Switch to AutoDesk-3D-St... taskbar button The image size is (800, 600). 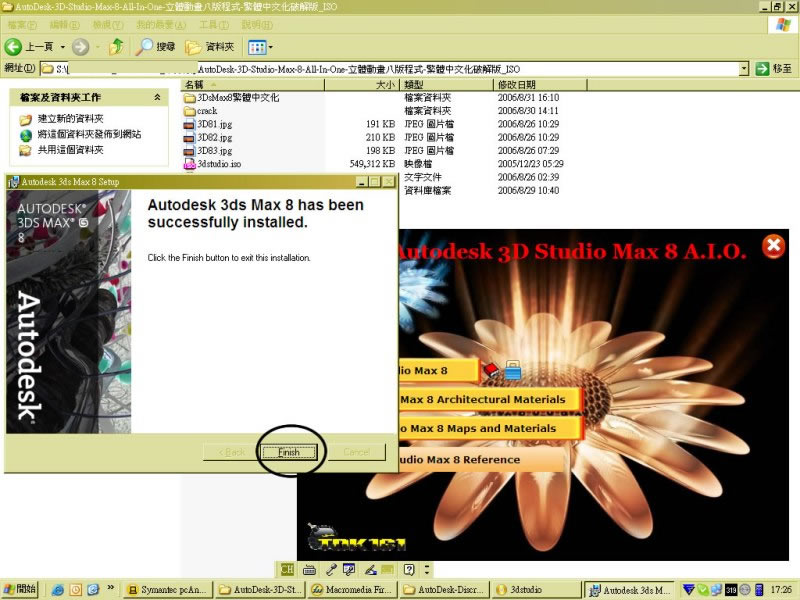(x=260, y=590)
